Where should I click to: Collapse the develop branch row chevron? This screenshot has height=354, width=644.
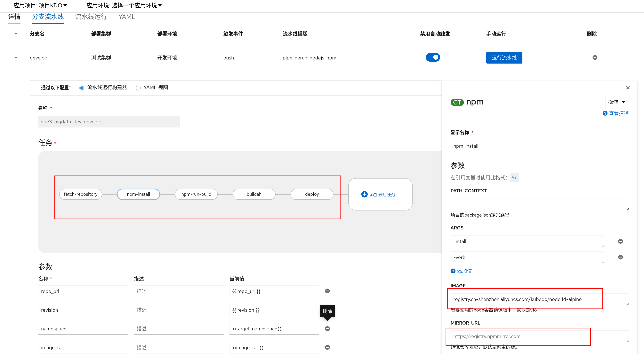pyautogui.click(x=16, y=58)
